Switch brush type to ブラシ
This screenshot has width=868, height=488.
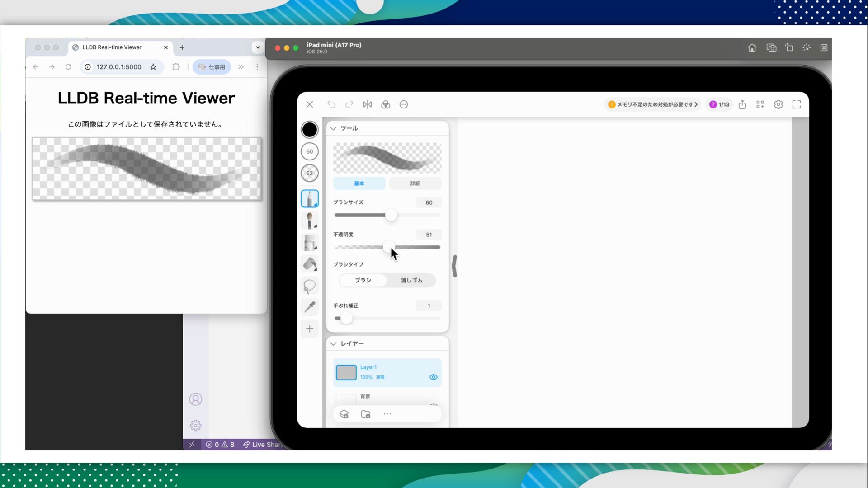363,280
